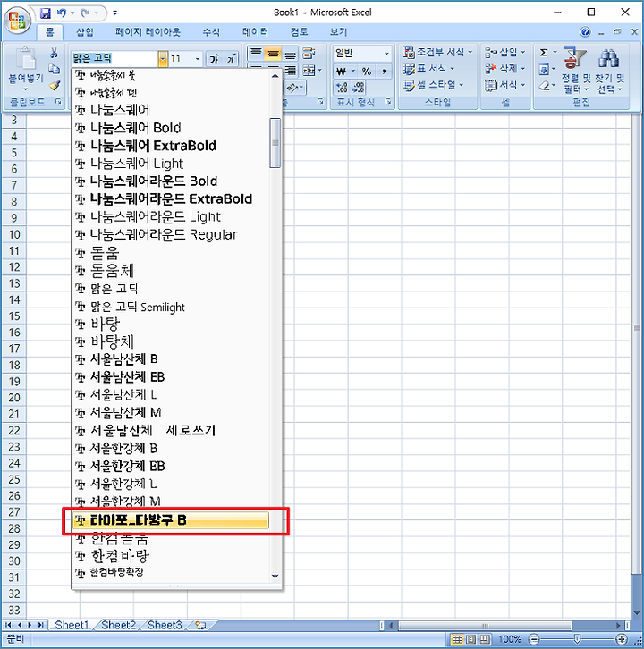Align text to top of cell
The image size is (644, 649).
[257, 53]
